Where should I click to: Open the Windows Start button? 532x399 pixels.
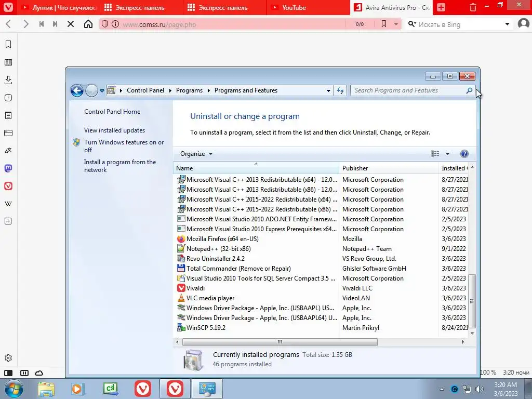pyautogui.click(x=14, y=389)
